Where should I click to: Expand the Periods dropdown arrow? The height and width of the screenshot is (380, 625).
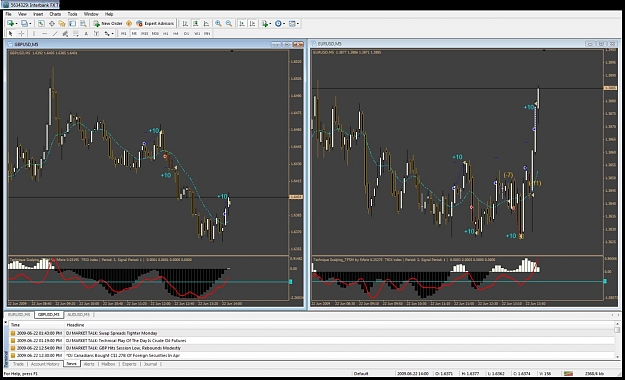284,24
